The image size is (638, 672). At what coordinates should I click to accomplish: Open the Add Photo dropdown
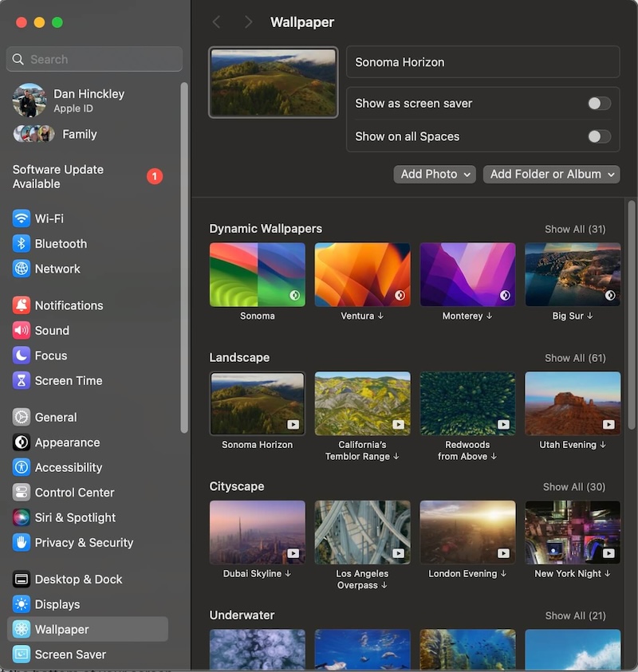pos(435,175)
